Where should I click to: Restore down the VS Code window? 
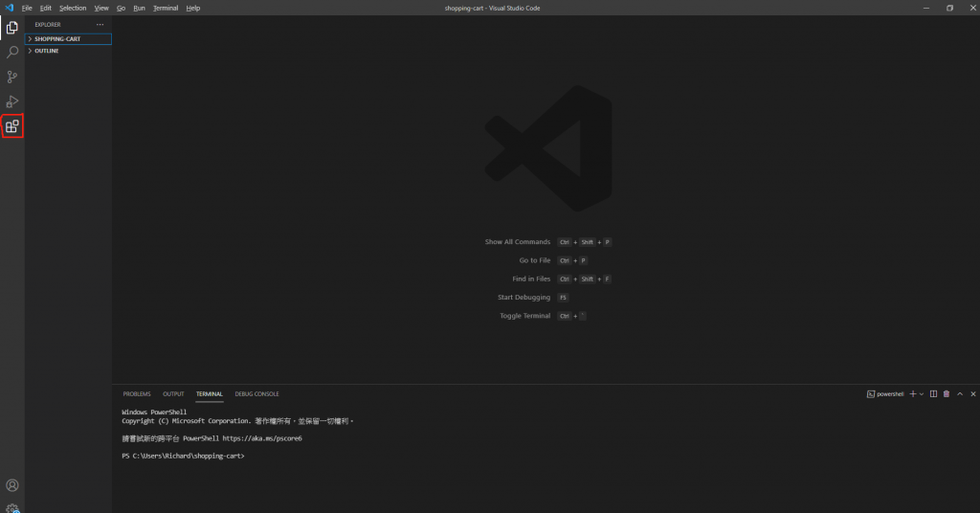949,8
